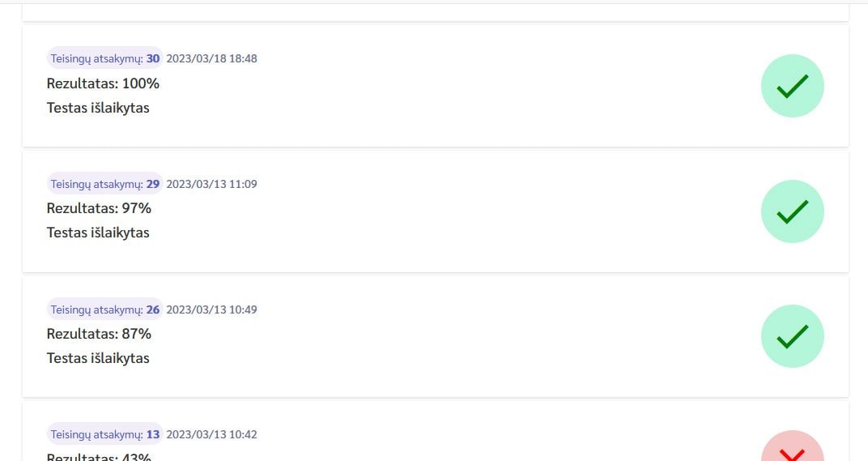Select the 'Teisingų atsakymų: 29' badge

(x=105, y=184)
